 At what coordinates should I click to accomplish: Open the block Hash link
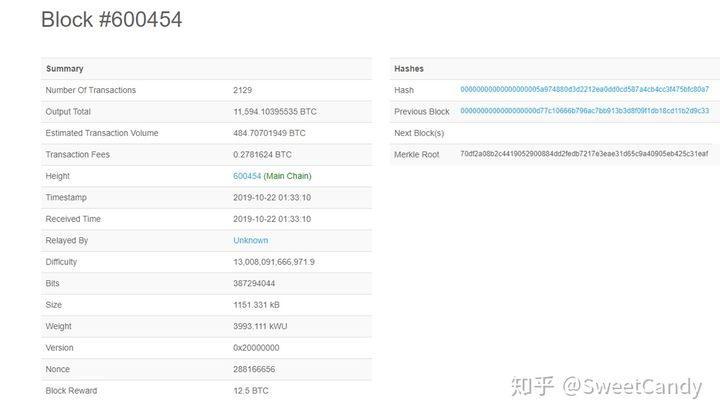pyautogui.click(x=585, y=90)
